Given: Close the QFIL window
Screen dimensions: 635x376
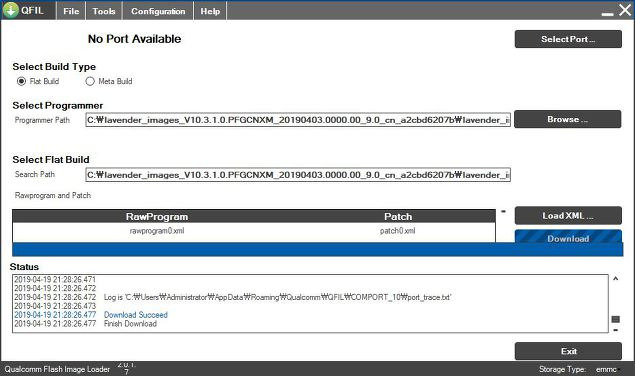Looking at the screenshot, I should pos(625,10).
